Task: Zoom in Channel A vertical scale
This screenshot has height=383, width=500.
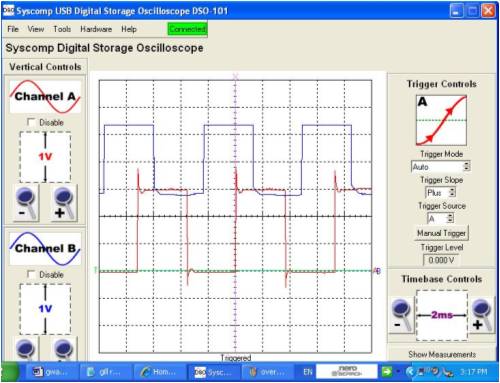Action: pos(63,203)
